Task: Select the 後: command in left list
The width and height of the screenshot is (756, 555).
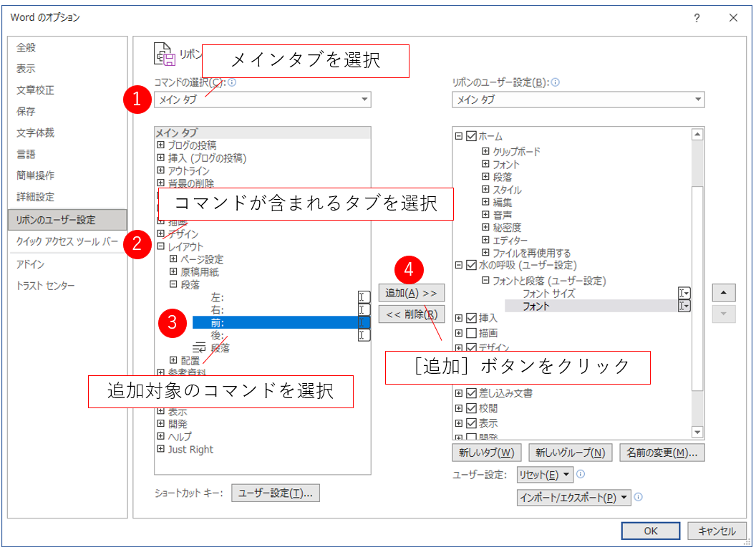Action: tap(218, 335)
